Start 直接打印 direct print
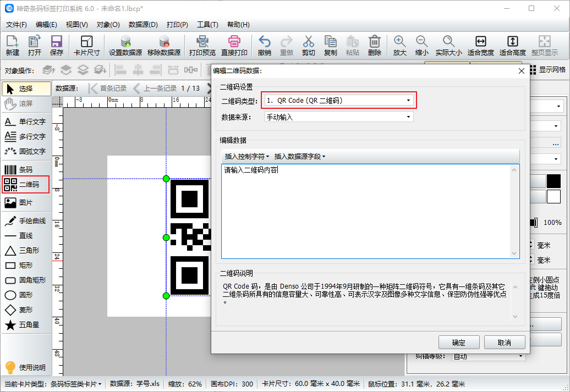 click(x=234, y=46)
